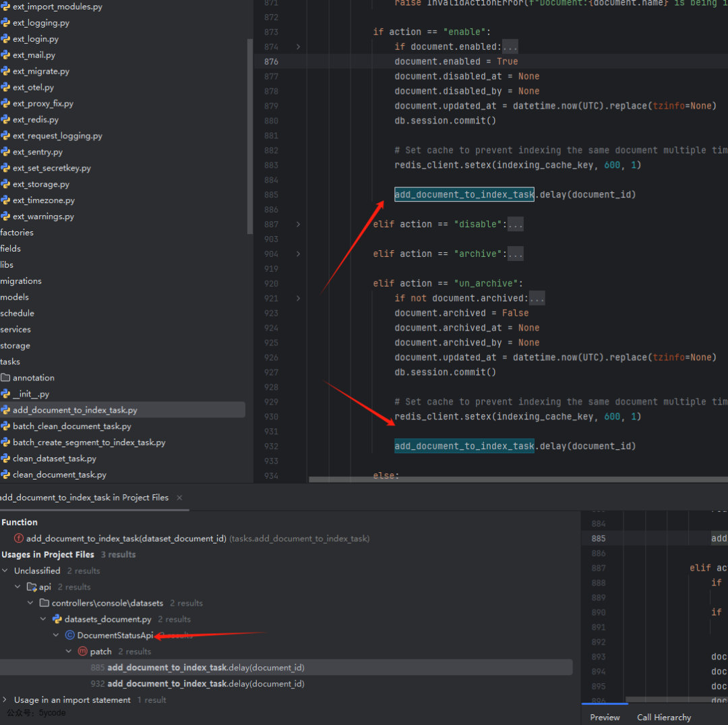Click the controllers\console\datasets folder icon
Viewport: 728px width, 725px height.
pyautogui.click(x=44, y=603)
